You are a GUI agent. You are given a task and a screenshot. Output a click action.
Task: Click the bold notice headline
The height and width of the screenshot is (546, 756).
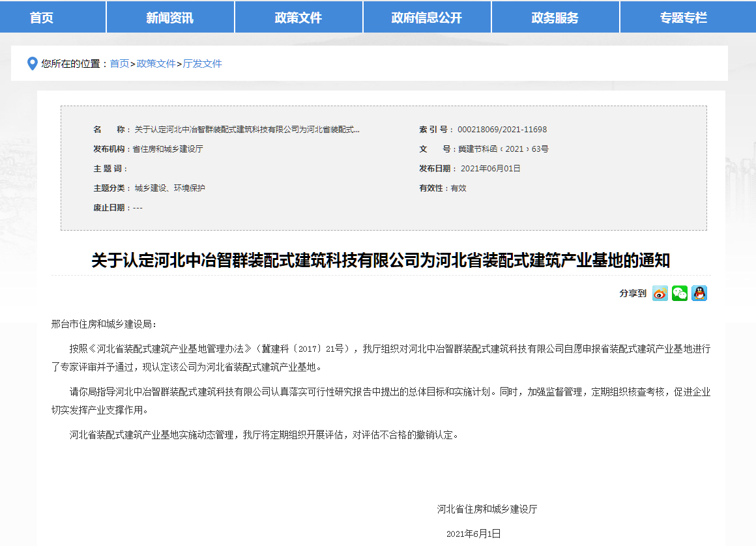381,261
